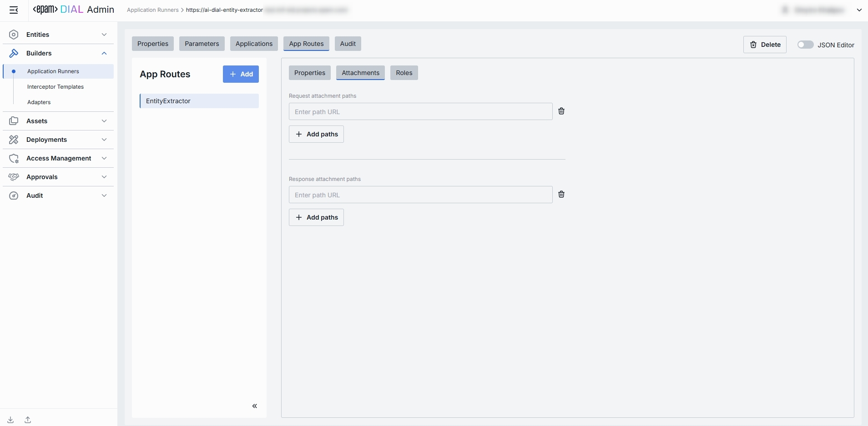This screenshot has height=426, width=868.
Task: Open the user account dropdown
Action: [x=859, y=10]
